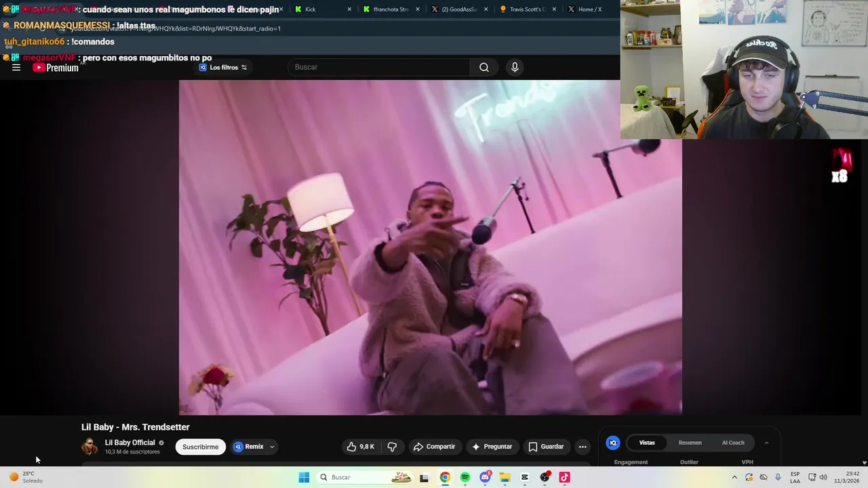Screen dimensions: 868x488
Task: Subscribe with the Suscribirme button
Action: coord(201,447)
